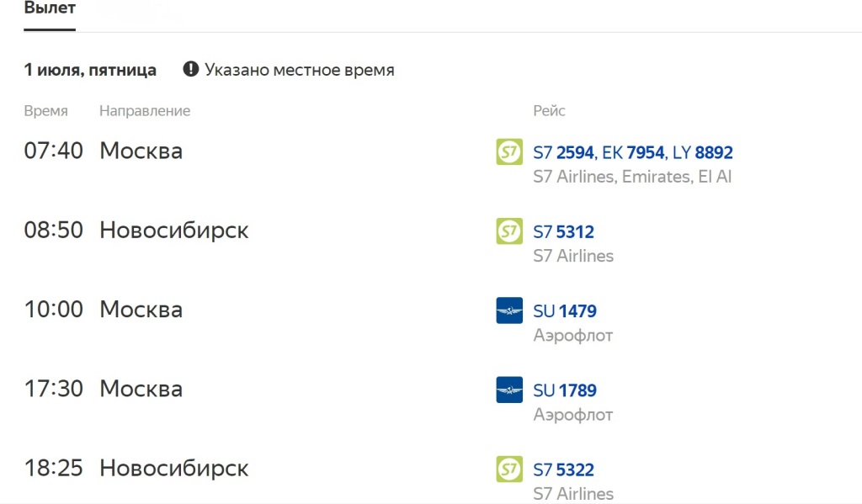Select the Вылет tab

(50, 9)
